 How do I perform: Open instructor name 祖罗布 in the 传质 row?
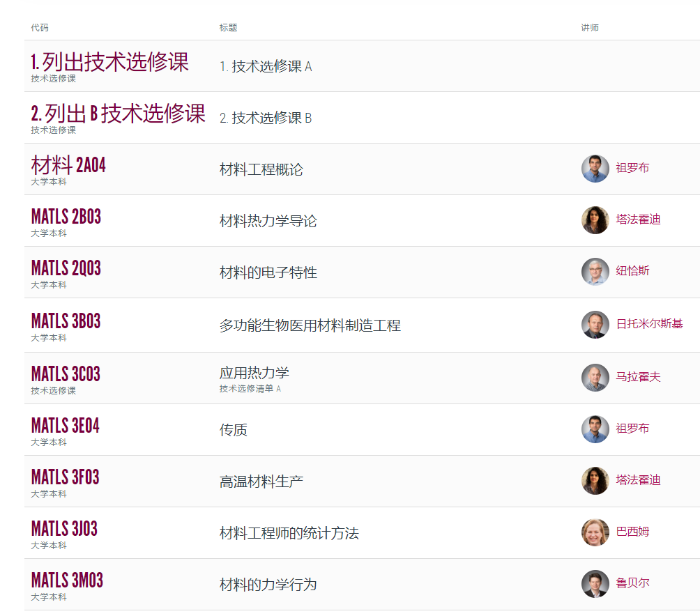[632, 429]
